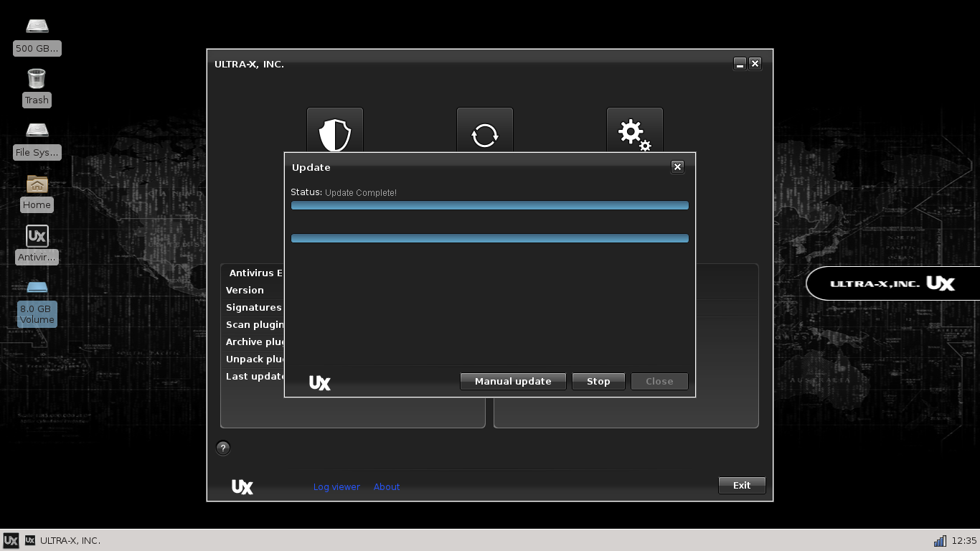Click the question mark help icon
The image size is (980, 551).
pos(223,448)
